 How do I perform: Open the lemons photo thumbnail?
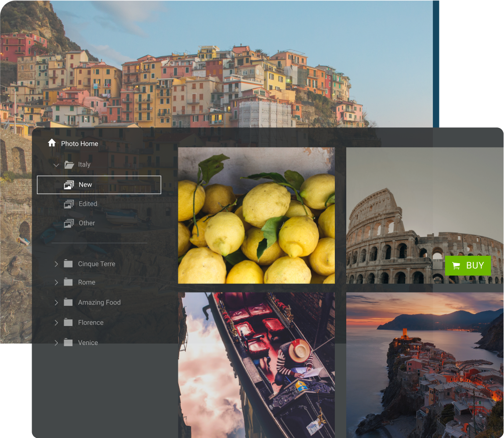pyautogui.click(x=256, y=215)
